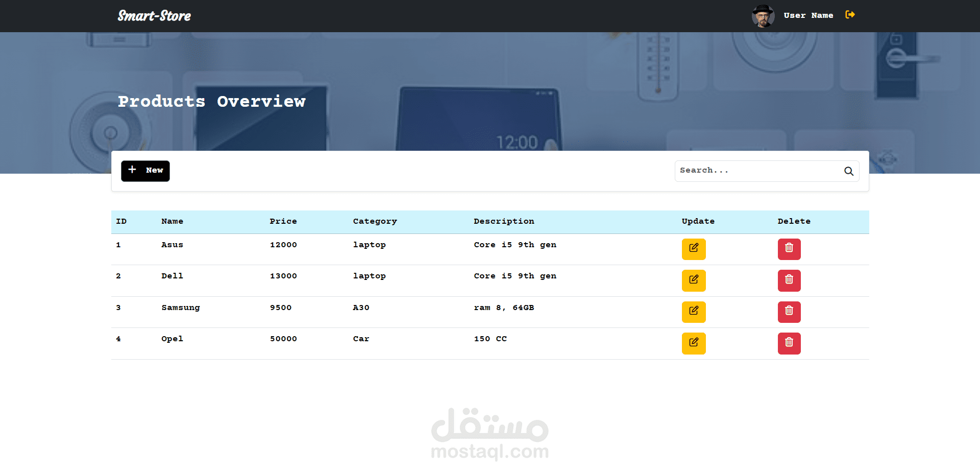This screenshot has height=471, width=980.
Task: Click laptop category in Asus row
Action: pos(370,245)
